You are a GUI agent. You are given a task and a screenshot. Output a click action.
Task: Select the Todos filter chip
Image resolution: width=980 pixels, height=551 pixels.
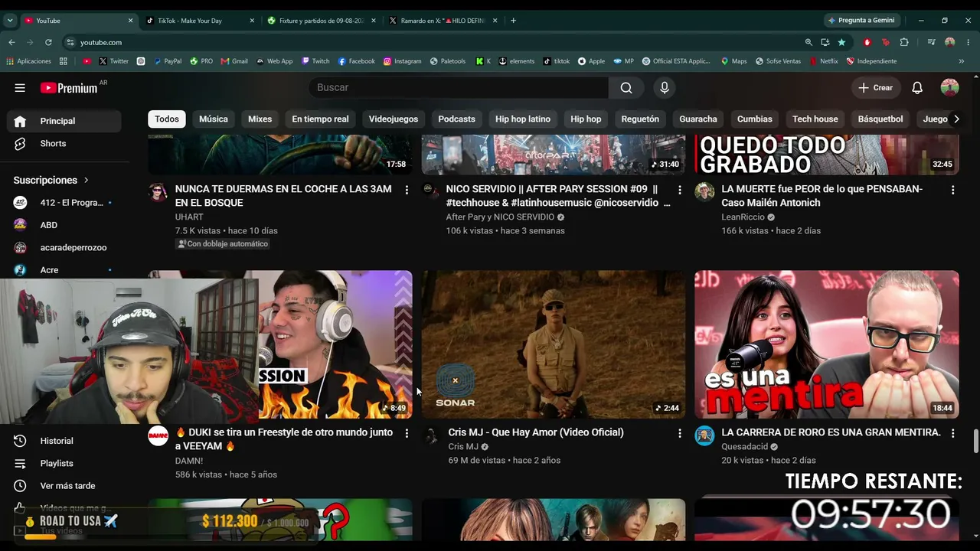point(167,119)
